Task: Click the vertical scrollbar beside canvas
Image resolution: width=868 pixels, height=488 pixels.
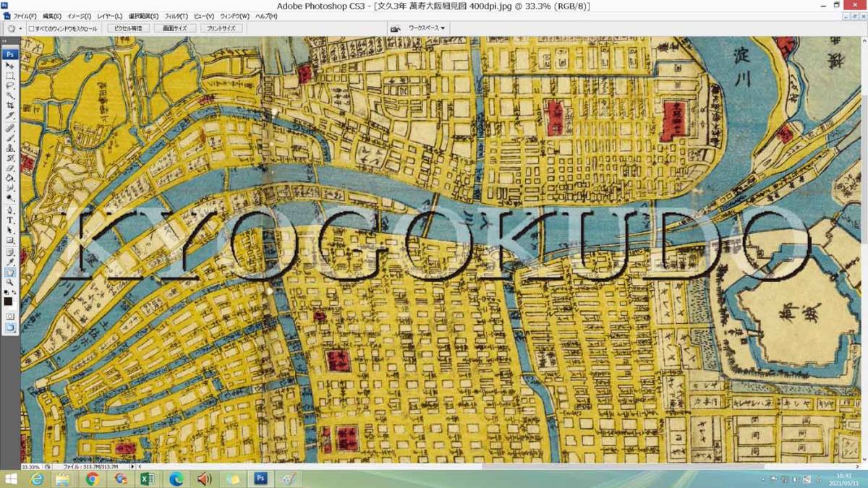Action: pyautogui.click(x=864, y=249)
